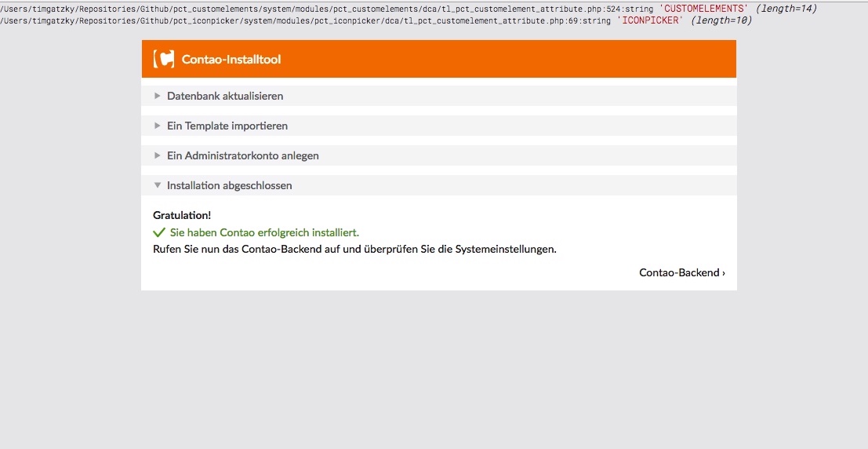Select the Ein Administratorkonto anlegen section title
Screen dimensions: 868x449
click(242, 155)
